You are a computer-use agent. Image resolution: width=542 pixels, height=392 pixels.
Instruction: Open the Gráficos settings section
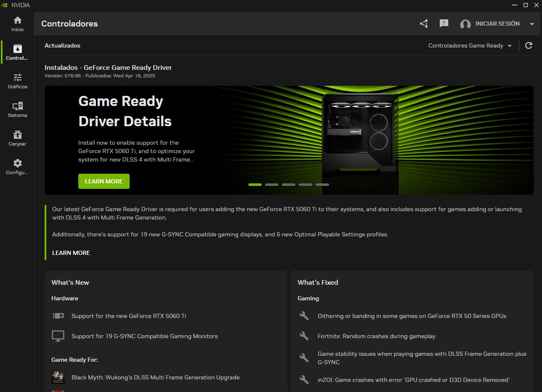(x=17, y=81)
